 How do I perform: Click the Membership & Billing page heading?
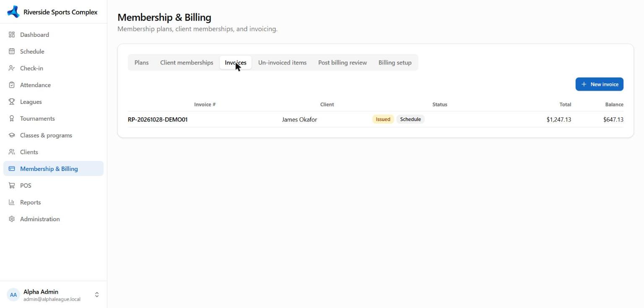click(164, 17)
